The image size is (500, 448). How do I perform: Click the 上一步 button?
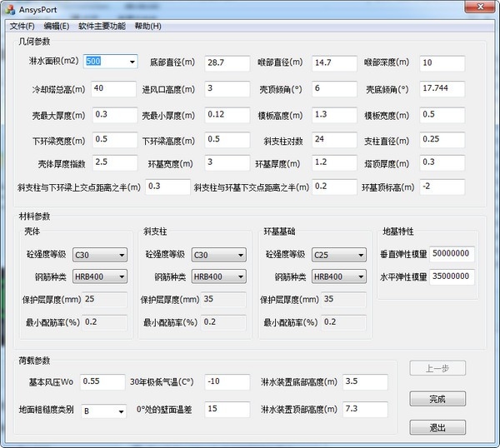(437, 368)
